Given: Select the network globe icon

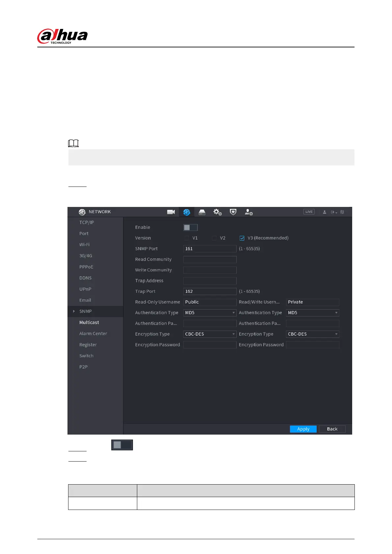Looking at the screenshot, I should point(187,212).
